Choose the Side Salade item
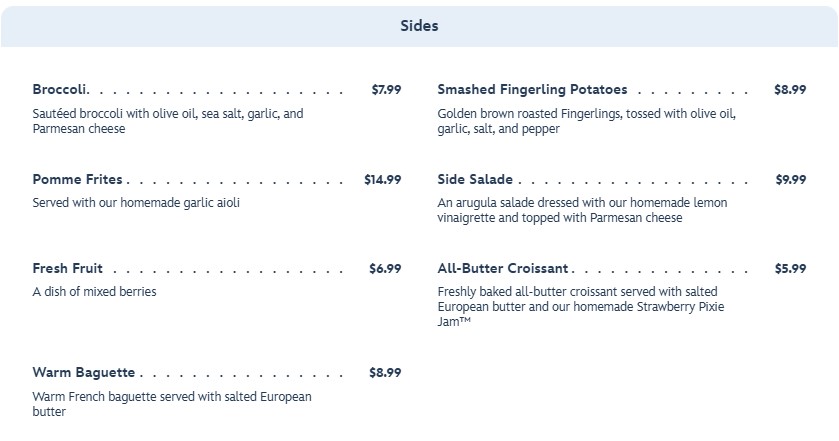Image resolution: width=839 pixels, height=441 pixels. pos(475,180)
